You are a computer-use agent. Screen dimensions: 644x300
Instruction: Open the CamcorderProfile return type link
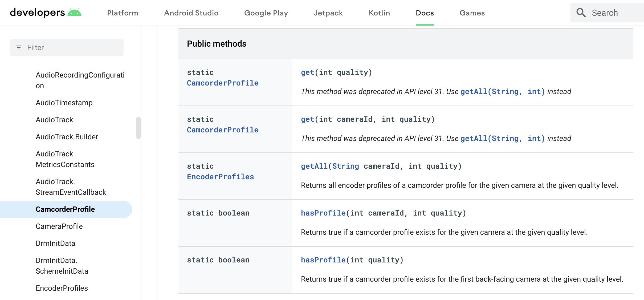click(222, 83)
